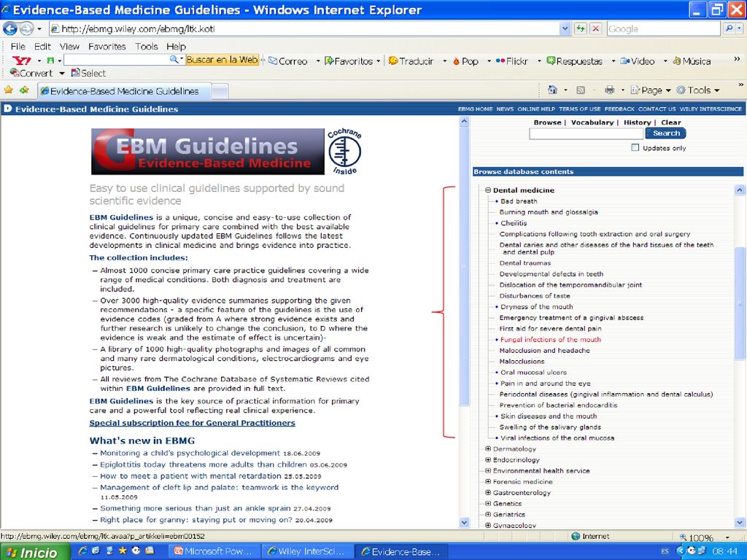The image size is (747, 560).
Task: Open the Tools gear dropdown
Action: [698, 90]
